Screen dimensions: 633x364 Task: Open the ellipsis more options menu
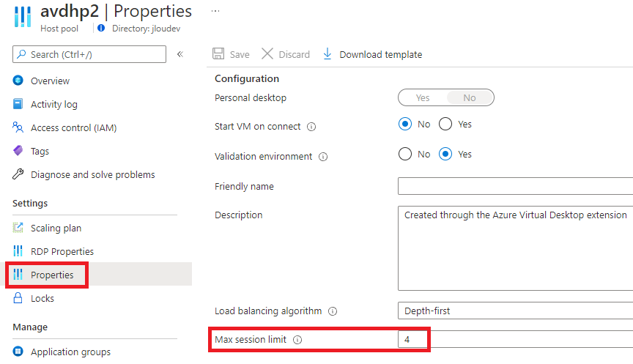pos(215,11)
